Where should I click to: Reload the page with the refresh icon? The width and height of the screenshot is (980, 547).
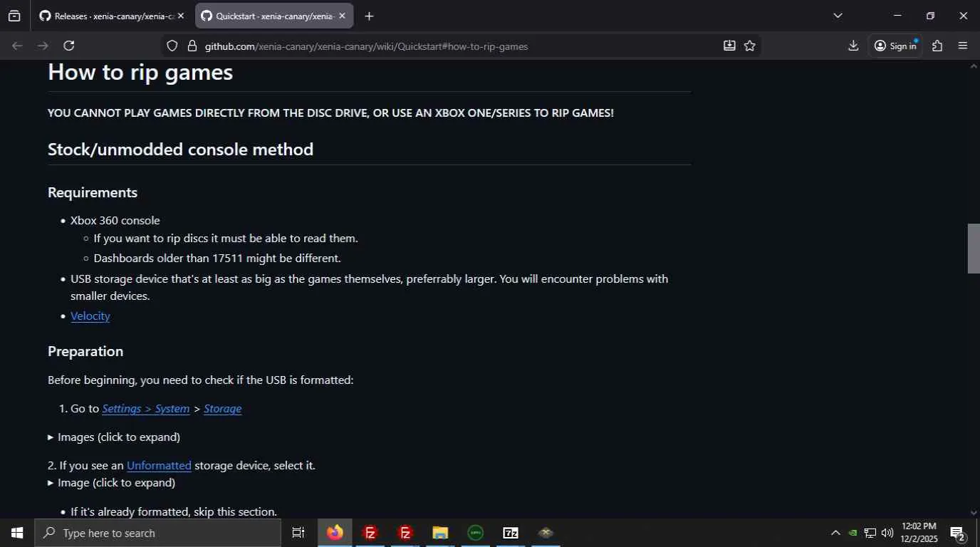point(69,46)
